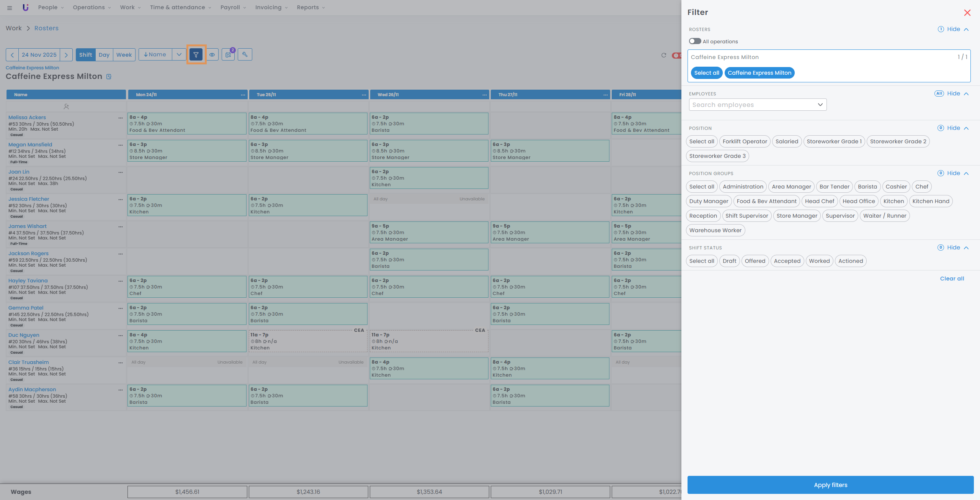
Task: Click the eye view options icon
Action: click(x=212, y=55)
